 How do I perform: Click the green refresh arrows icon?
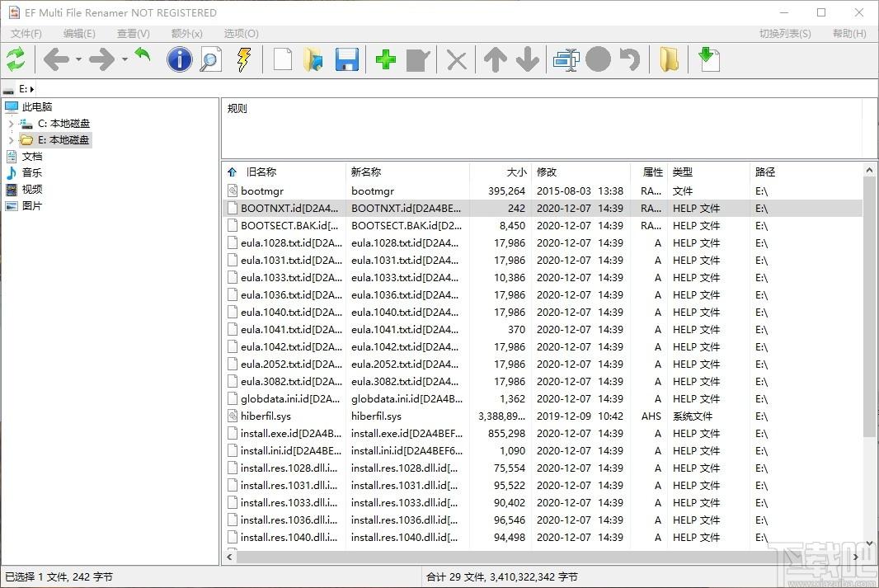[x=16, y=59]
